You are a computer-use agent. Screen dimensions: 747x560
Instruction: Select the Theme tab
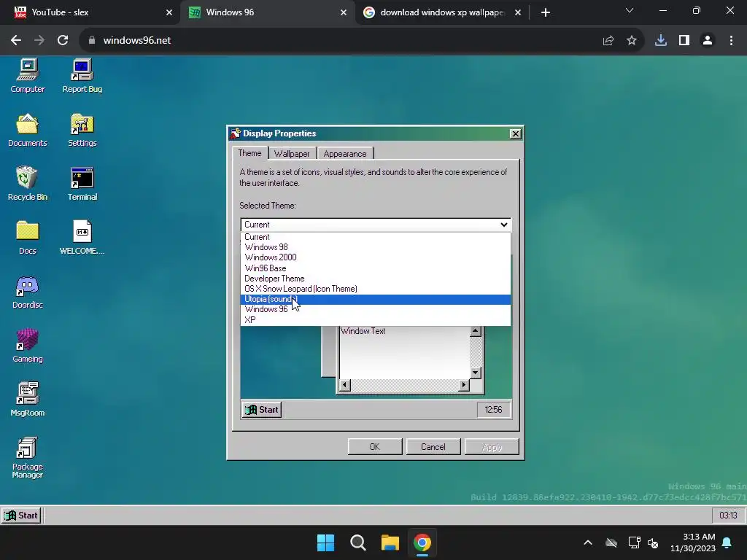tap(249, 153)
